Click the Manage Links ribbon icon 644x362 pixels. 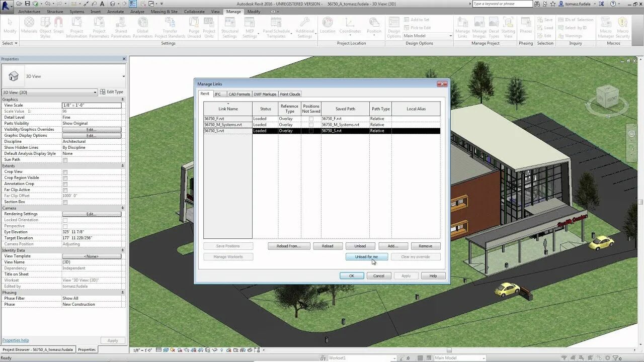pyautogui.click(x=462, y=27)
